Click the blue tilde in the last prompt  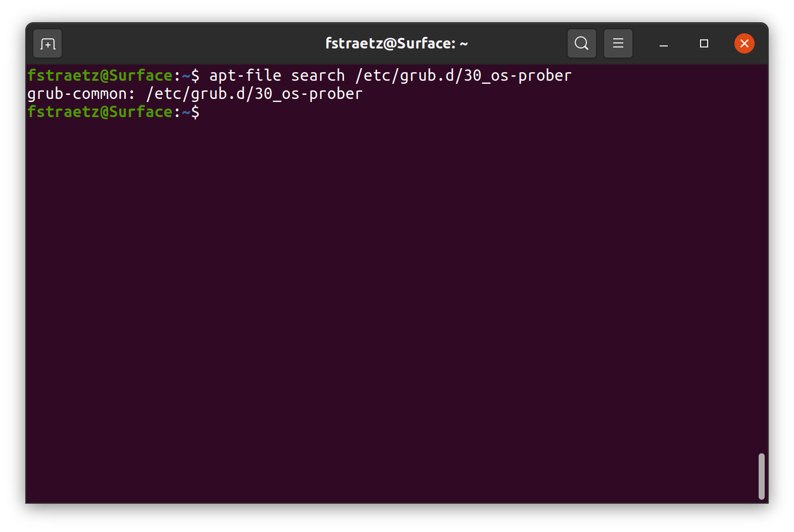tap(186, 112)
